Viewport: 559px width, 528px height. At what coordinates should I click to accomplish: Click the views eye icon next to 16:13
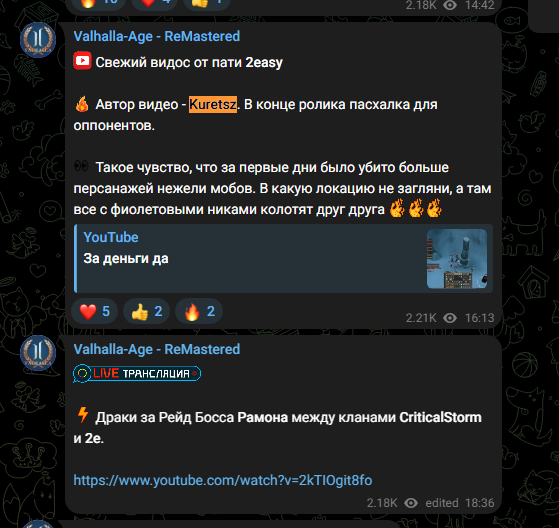450,318
